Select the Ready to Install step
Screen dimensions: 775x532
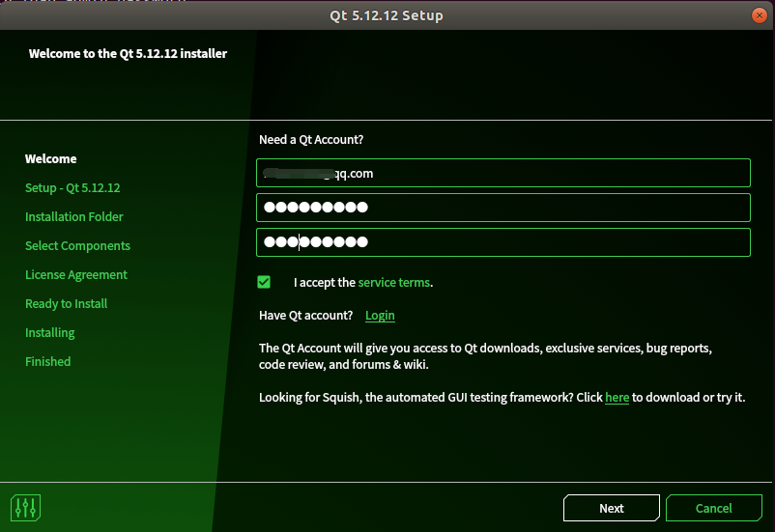67,303
